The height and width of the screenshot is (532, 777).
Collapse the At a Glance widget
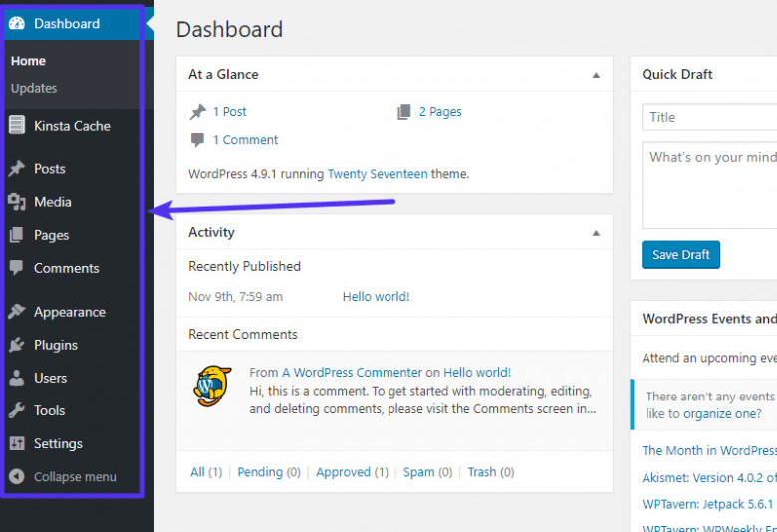point(596,75)
